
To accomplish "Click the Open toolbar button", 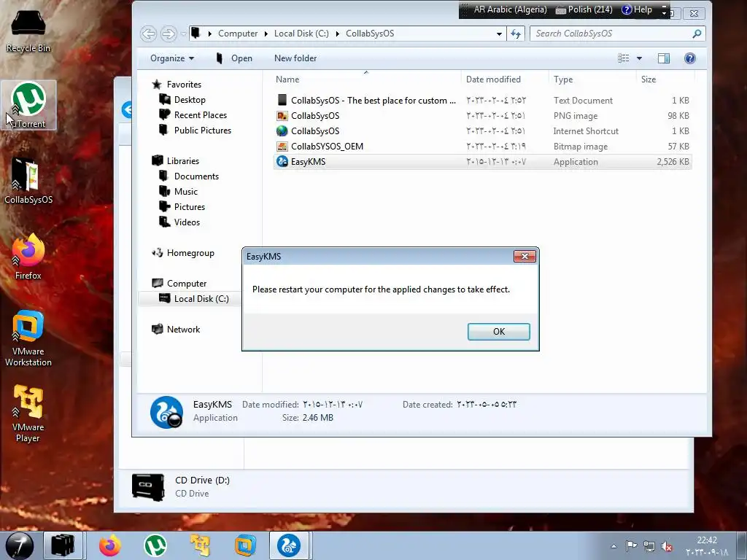I will click(234, 58).
